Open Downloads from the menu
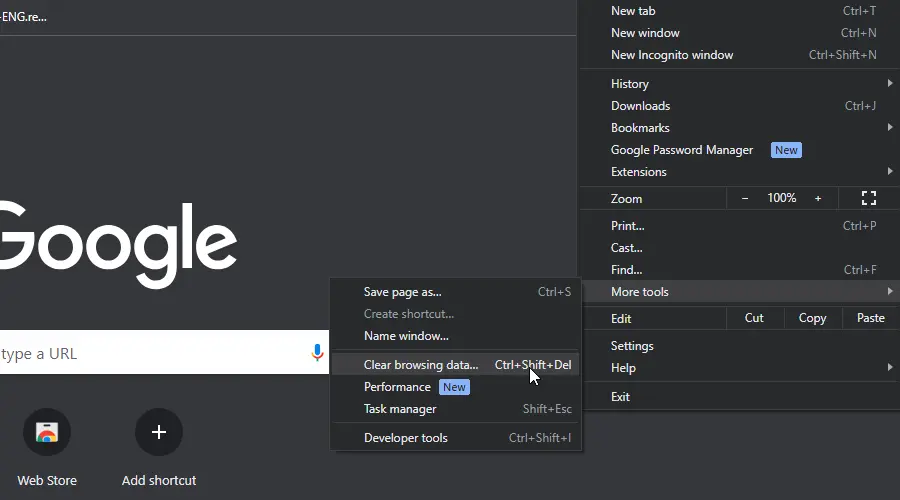The width and height of the screenshot is (900, 500). point(740,106)
